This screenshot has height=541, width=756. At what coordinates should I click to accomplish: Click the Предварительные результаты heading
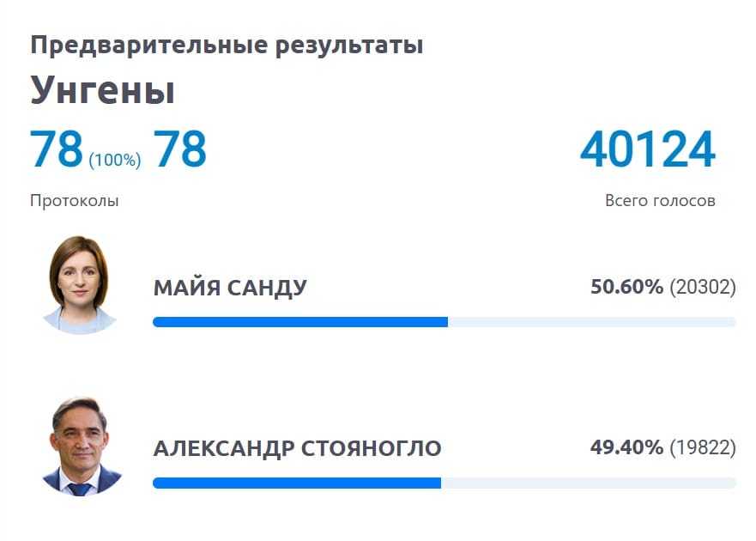tap(227, 45)
